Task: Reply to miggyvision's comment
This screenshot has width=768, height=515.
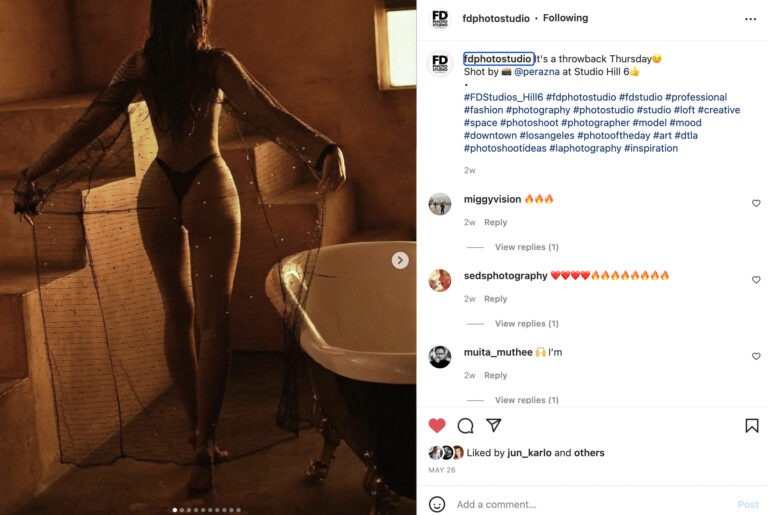Action: pos(495,222)
